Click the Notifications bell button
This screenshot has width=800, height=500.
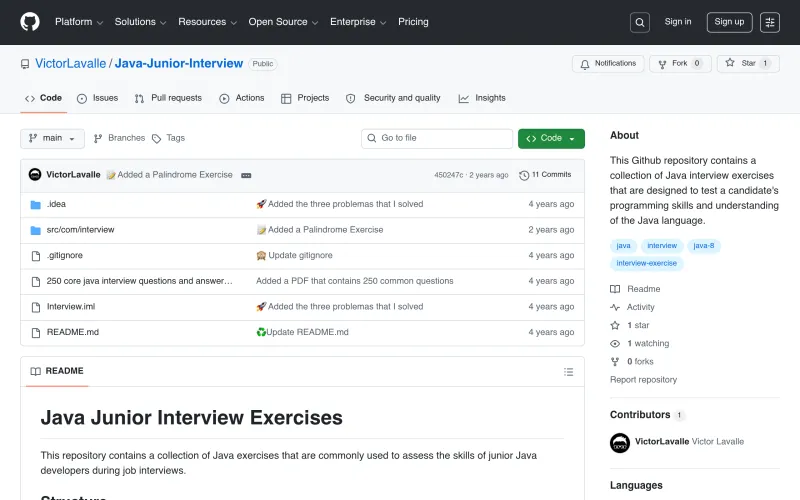coord(608,64)
